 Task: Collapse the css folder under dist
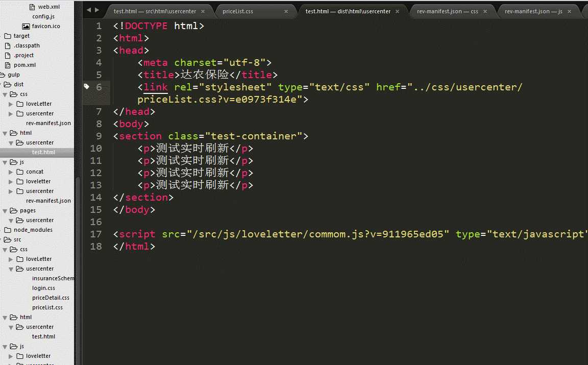[5, 94]
